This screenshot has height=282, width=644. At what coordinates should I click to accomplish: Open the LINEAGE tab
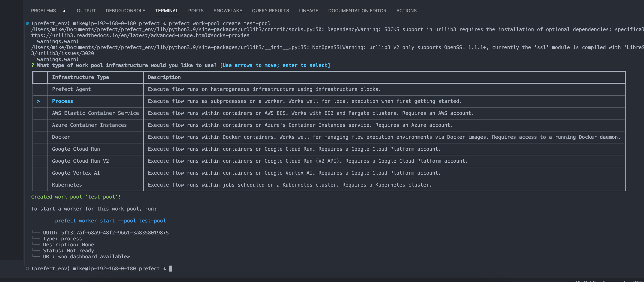pyautogui.click(x=309, y=10)
